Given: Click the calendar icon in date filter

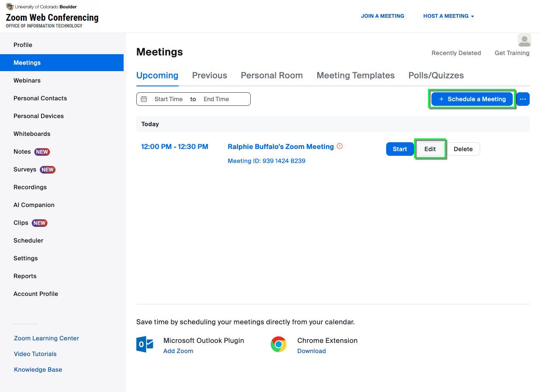Looking at the screenshot, I should coord(144,99).
